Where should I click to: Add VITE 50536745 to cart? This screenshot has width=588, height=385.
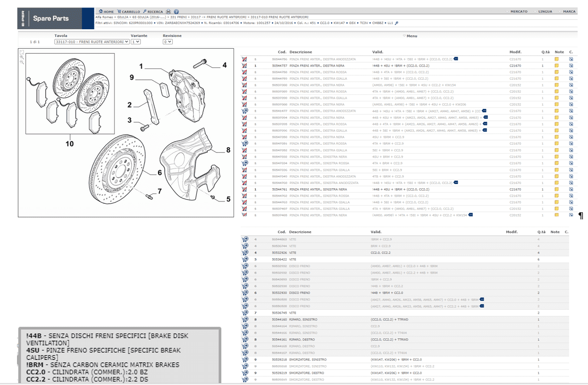pyautogui.click(x=245, y=313)
